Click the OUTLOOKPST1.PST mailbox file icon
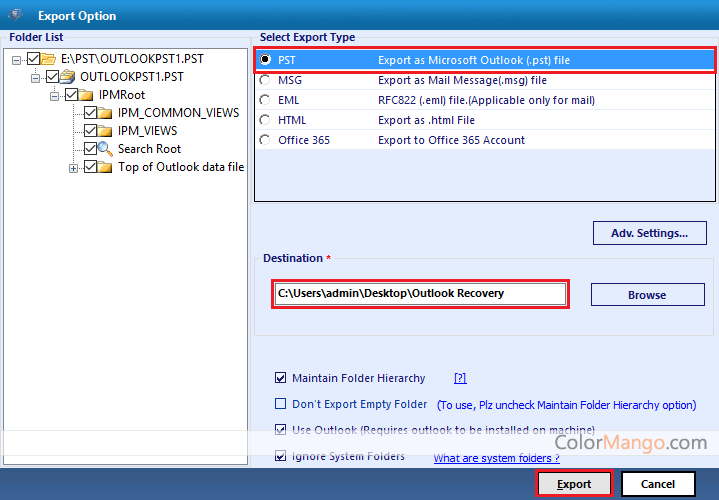 [x=67, y=77]
